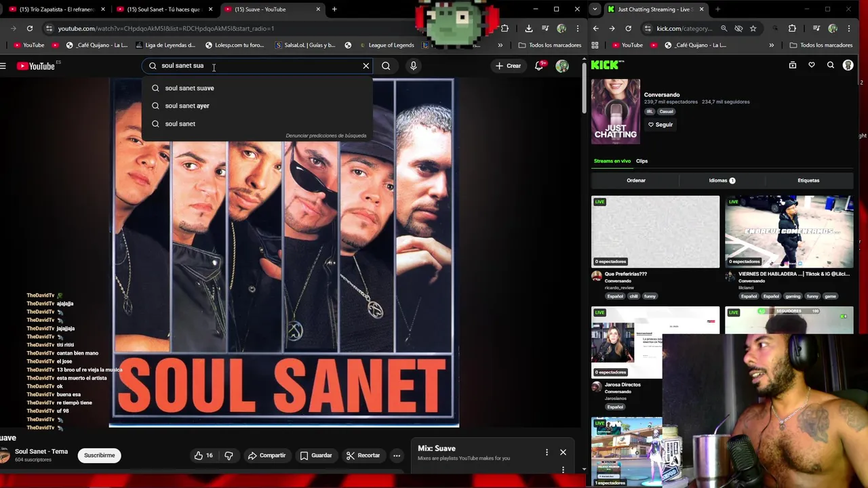Open the Kick search magnifier
868x488 pixels.
click(831, 65)
